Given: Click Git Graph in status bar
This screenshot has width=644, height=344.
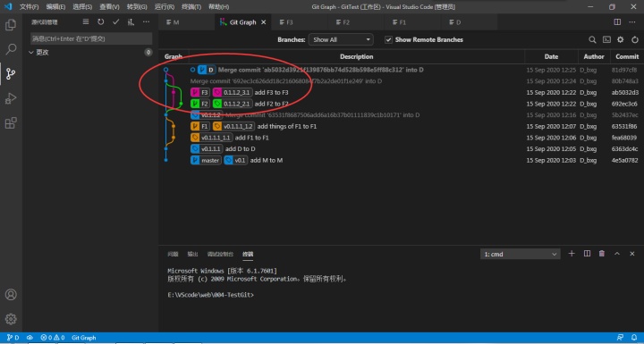Looking at the screenshot, I should (x=84, y=338).
